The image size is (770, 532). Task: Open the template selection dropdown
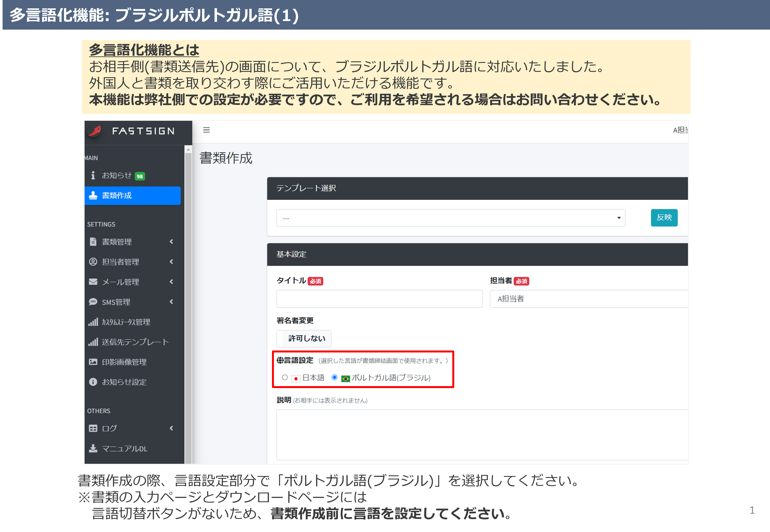pyautogui.click(x=451, y=218)
